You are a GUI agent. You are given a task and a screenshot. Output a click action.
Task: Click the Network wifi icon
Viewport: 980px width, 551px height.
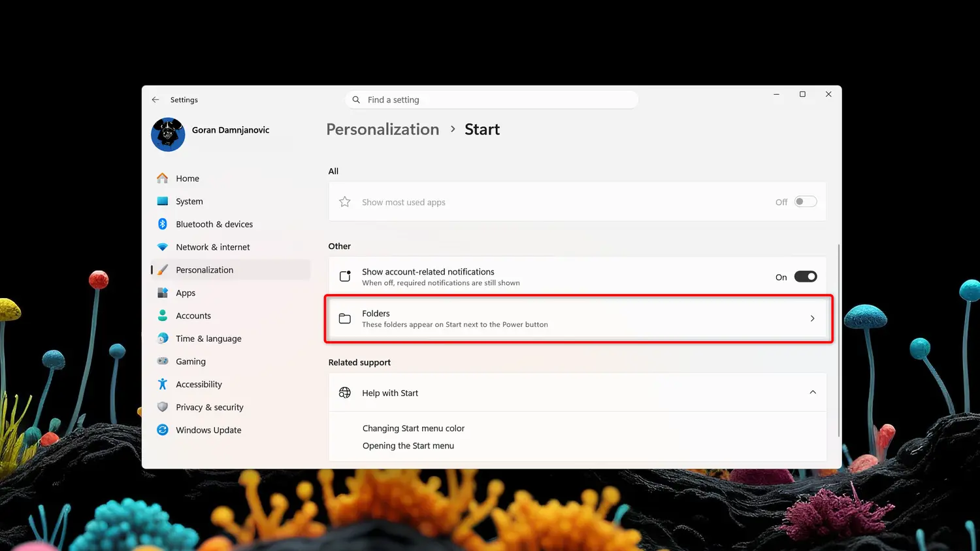coord(163,247)
